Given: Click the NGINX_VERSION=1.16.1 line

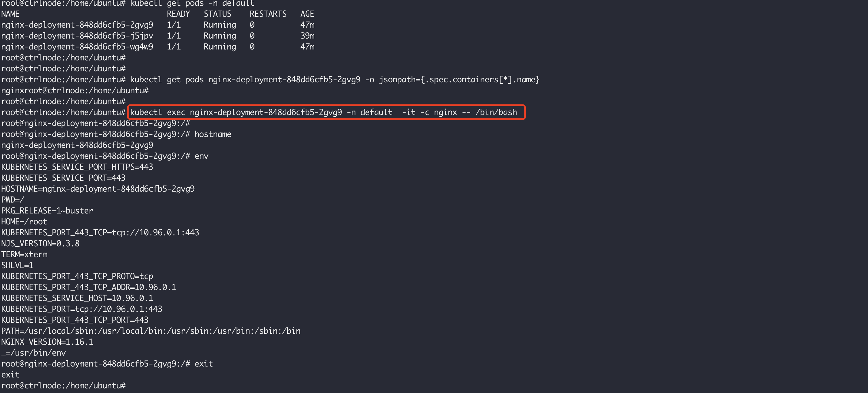Looking at the screenshot, I should click(x=47, y=342).
